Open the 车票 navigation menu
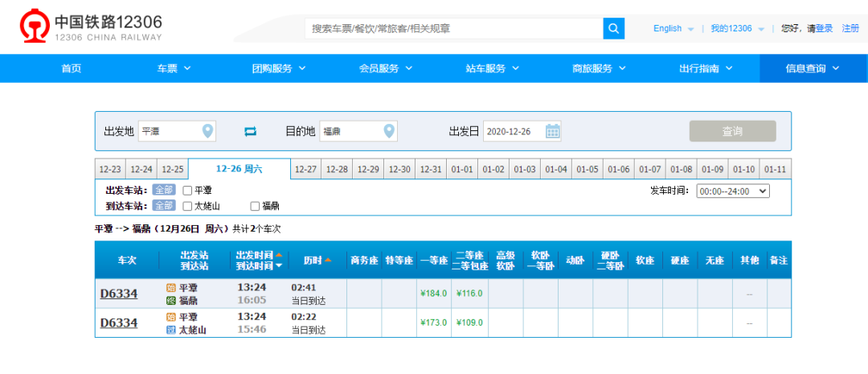 click(x=174, y=68)
